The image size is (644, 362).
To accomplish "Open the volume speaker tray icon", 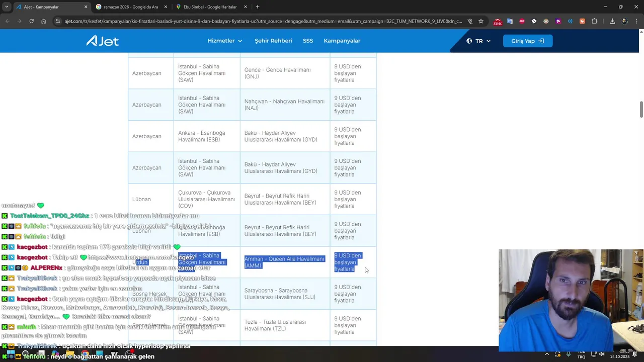I will (602, 354).
